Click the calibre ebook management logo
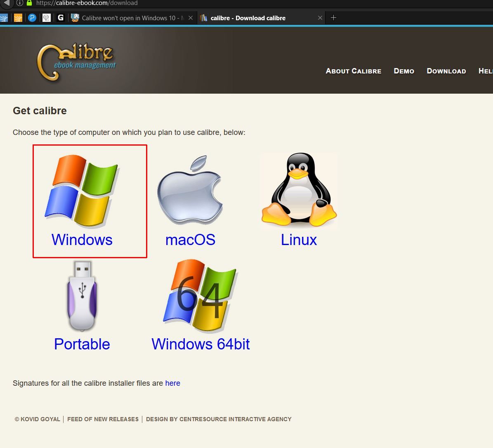 point(76,62)
